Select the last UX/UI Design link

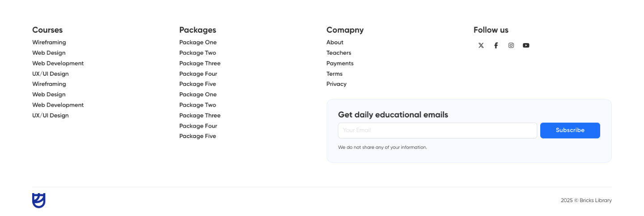[50, 116]
